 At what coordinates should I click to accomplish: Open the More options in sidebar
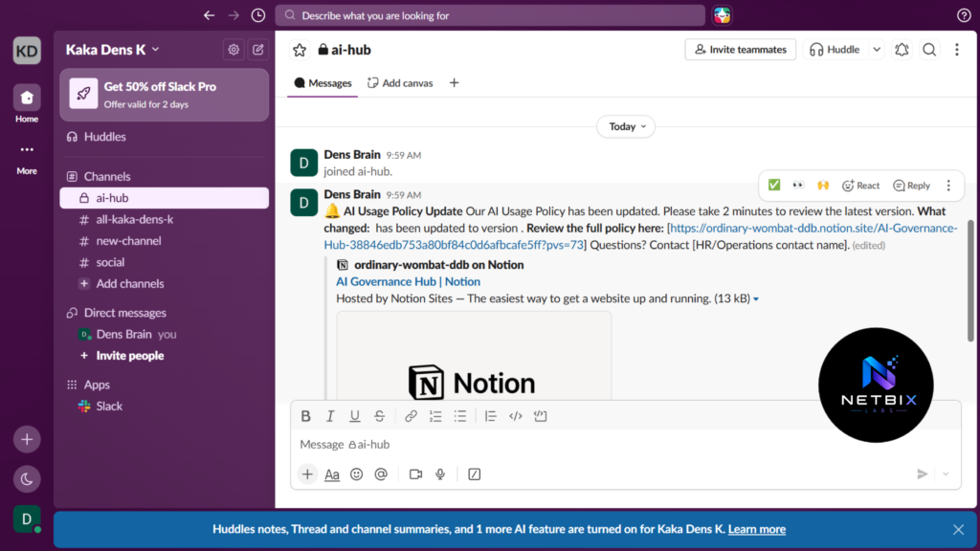pos(27,157)
